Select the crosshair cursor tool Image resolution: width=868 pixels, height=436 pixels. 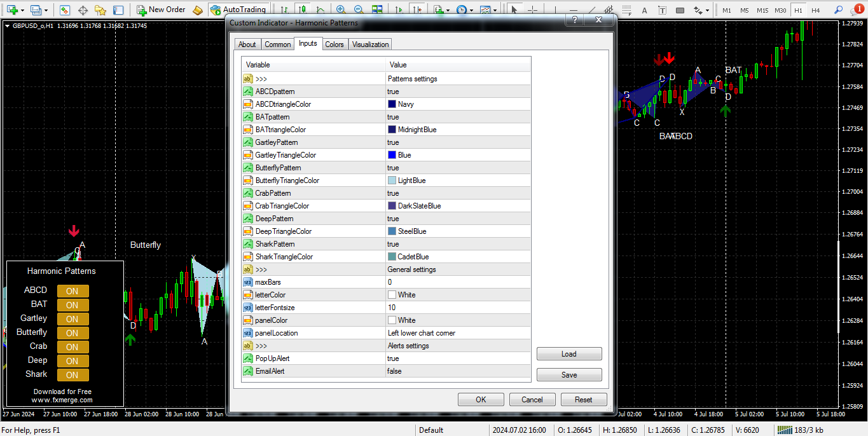click(x=532, y=10)
